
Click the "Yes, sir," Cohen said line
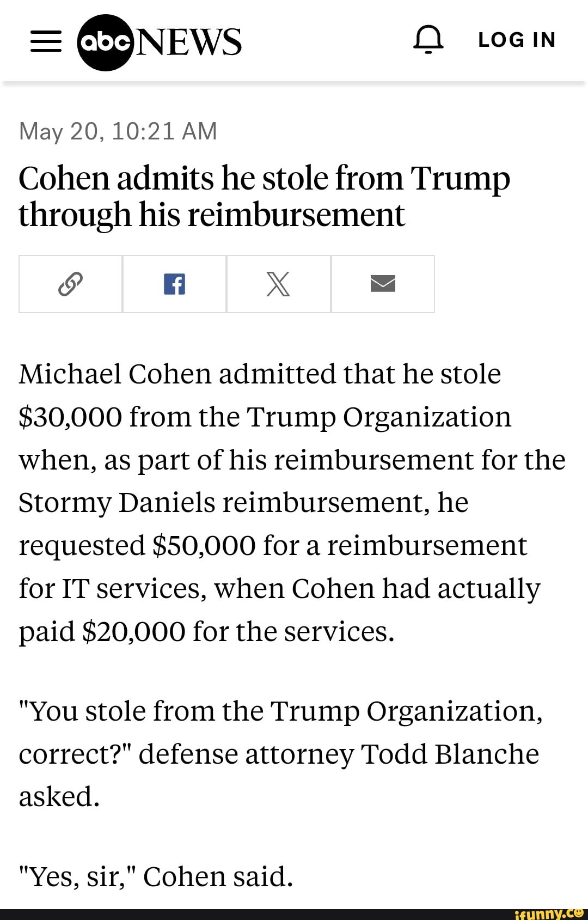(156, 876)
